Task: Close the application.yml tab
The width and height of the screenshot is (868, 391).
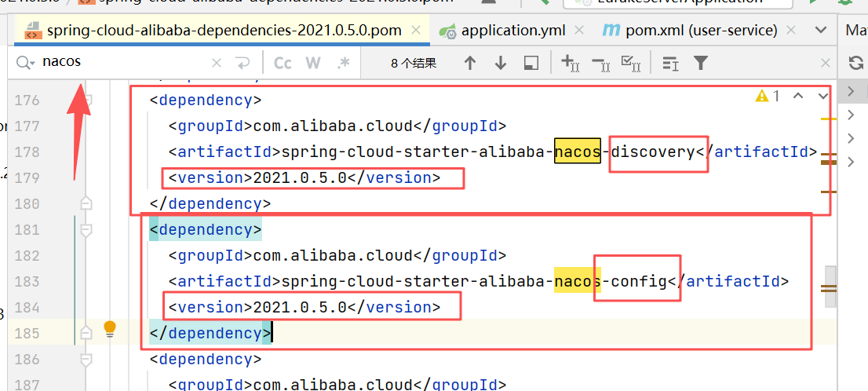Action: 581,31
